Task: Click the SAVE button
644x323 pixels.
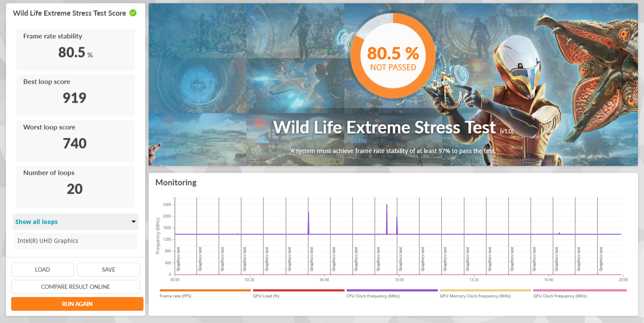Action: pos(109,269)
